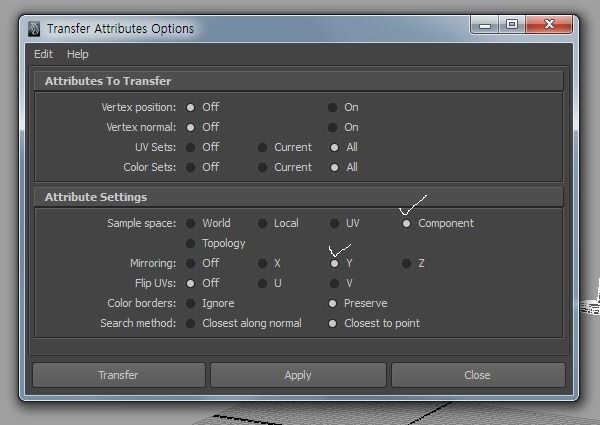Close the window with the red X
Screen dimensions: 600x425
tap(549, 25)
